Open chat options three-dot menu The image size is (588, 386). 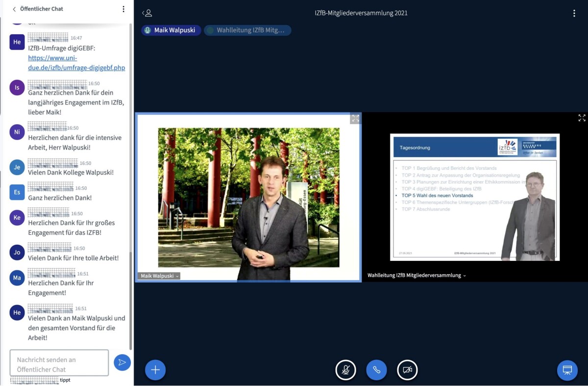coord(123,9)
